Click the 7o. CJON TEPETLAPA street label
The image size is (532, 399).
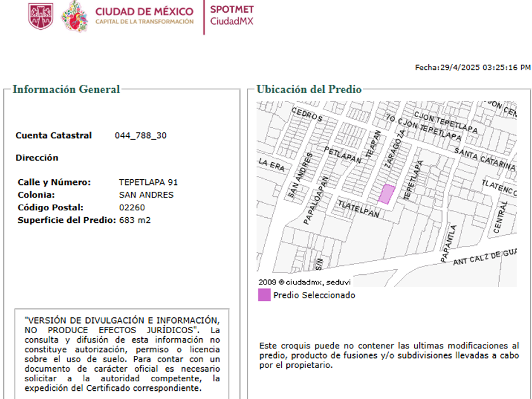(424, 127)
